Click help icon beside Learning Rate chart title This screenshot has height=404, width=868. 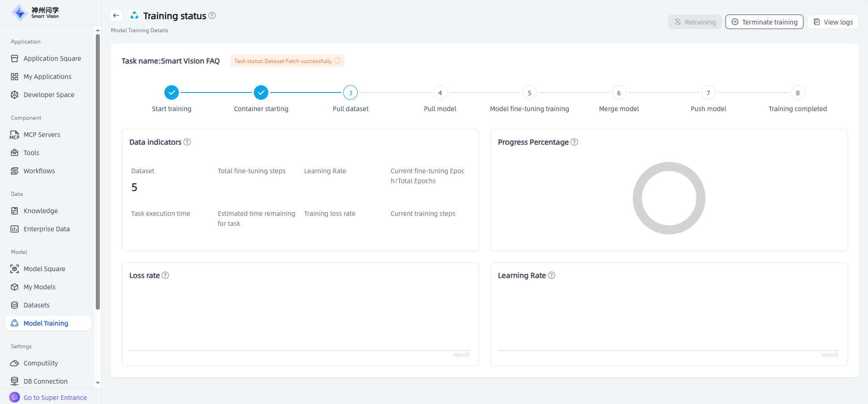(x=552, y=275)
